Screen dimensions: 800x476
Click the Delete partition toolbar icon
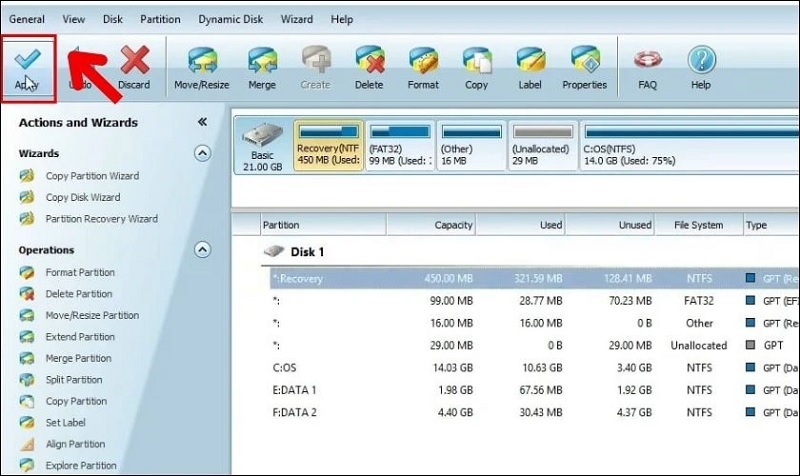(369, 62)
